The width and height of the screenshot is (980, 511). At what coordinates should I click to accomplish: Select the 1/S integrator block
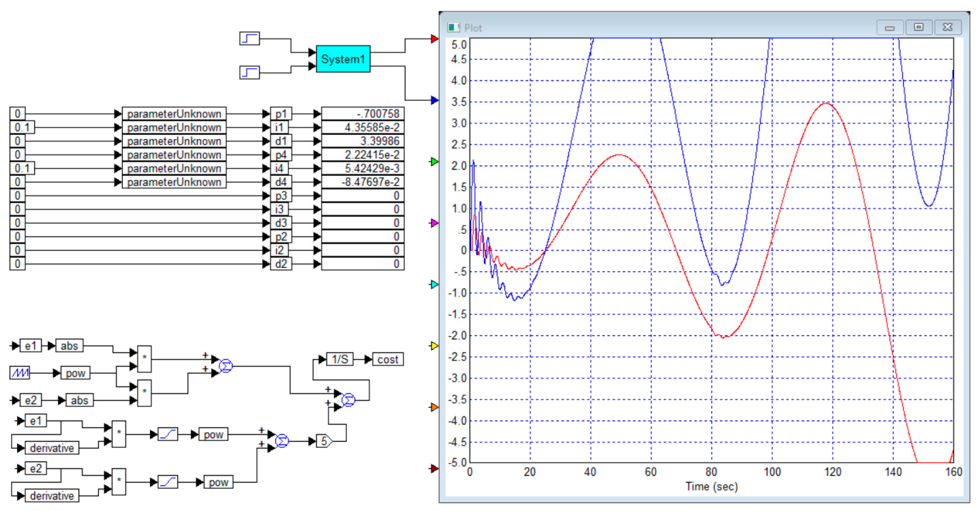[340, 359]
